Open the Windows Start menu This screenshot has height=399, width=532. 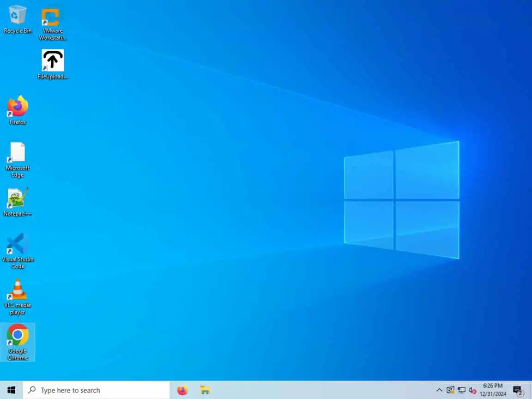[x=11, y=390]
